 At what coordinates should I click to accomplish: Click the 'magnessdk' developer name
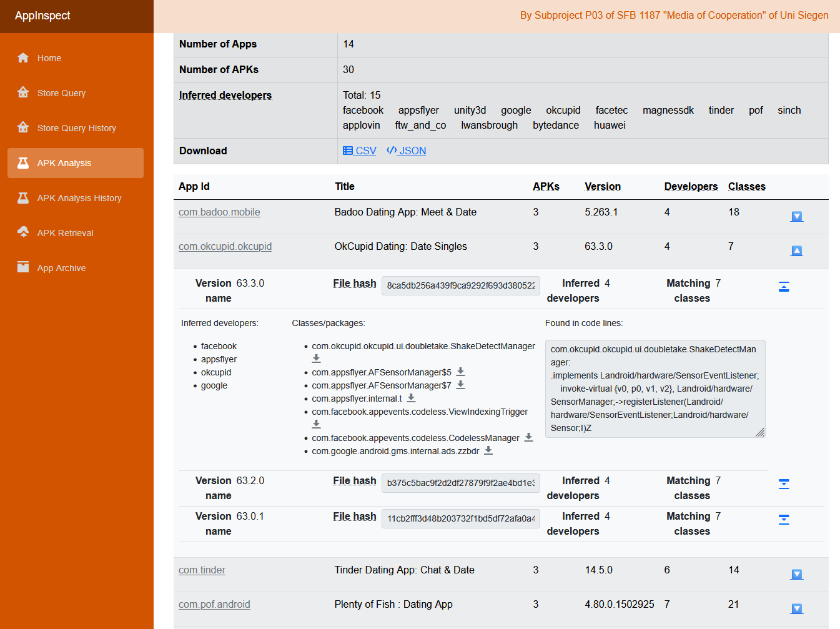[x=668, y=111]
